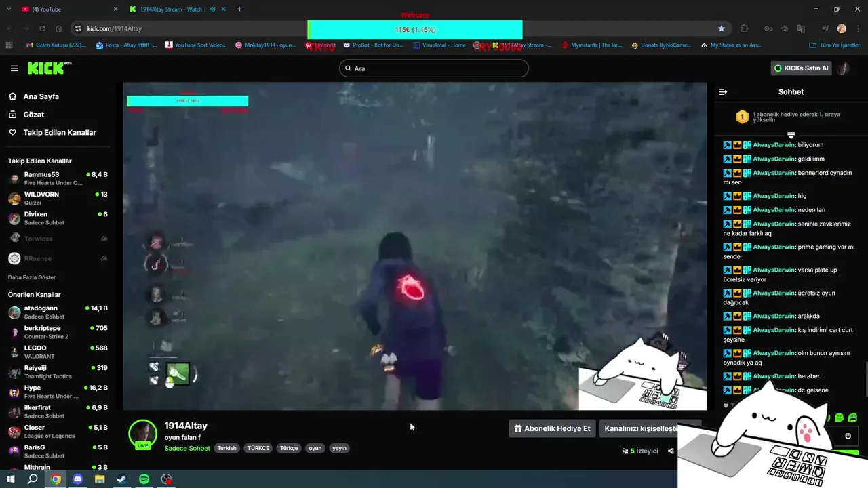
Task: Open My Status as an Ass... bookmark
Action: (731, 45)
